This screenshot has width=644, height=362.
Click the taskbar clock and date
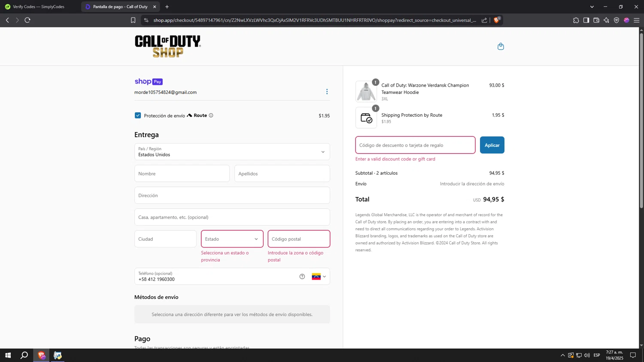coord(614,355)
